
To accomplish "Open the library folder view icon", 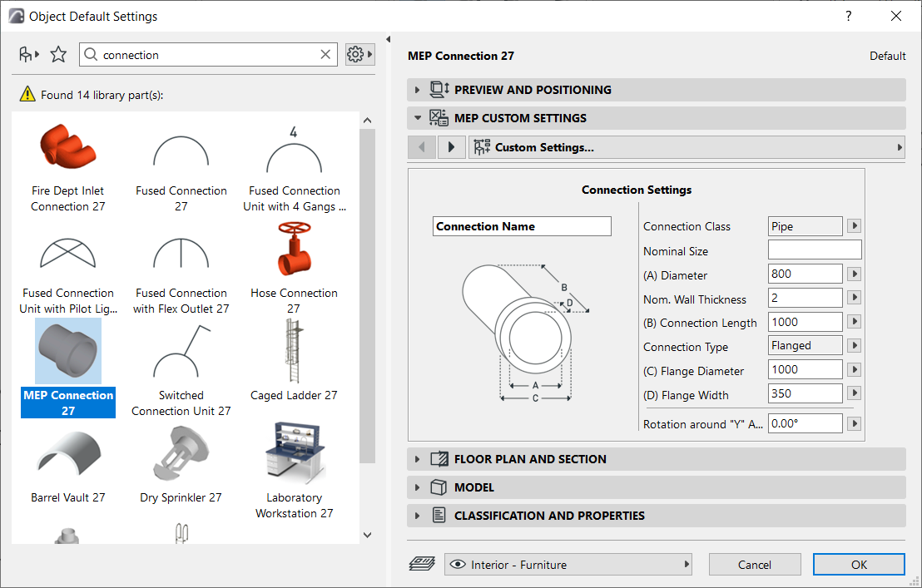I will pos(28,55).
